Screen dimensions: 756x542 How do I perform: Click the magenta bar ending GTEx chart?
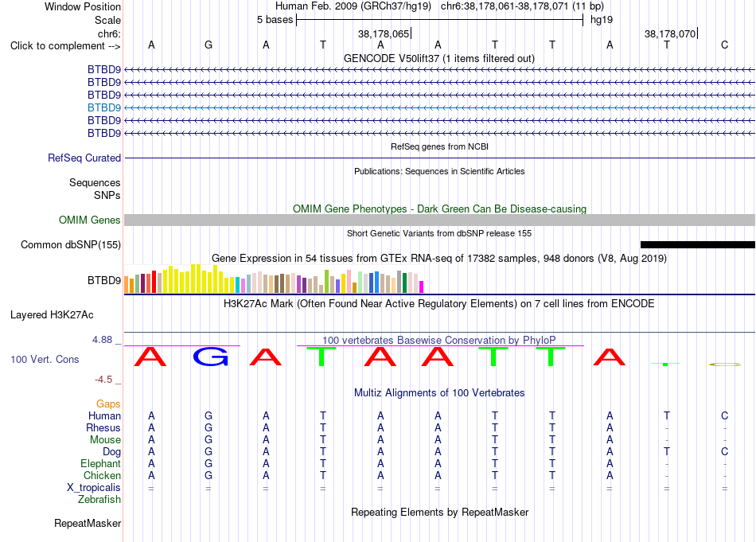tap(422, 287)
